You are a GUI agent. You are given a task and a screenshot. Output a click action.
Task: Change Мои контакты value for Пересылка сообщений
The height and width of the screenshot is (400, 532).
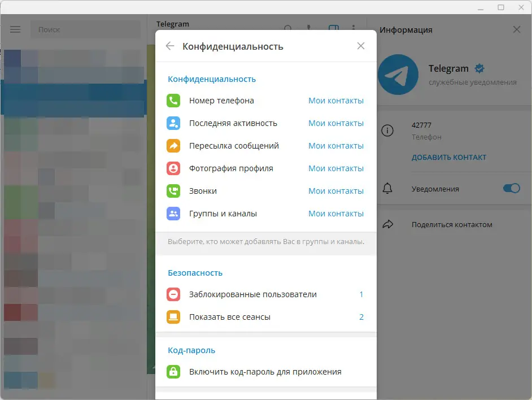(x=336, y=146)
